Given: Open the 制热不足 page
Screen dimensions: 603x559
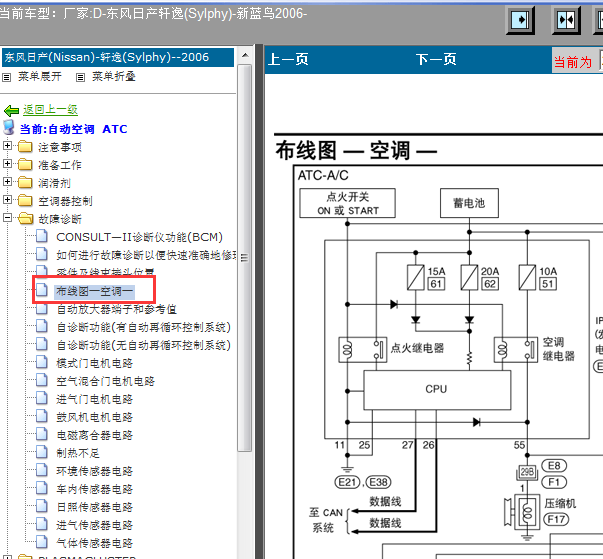Looking at the screenshot, I should (x=78, y=453).
